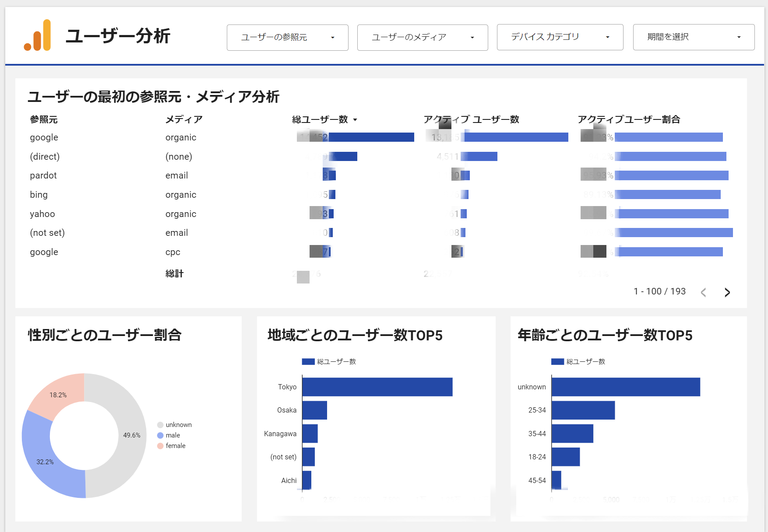The width and height of the screenshot is (768, 532).
Task: Sort by アクティブユーザー割合 column header
Action: (628, 119)
